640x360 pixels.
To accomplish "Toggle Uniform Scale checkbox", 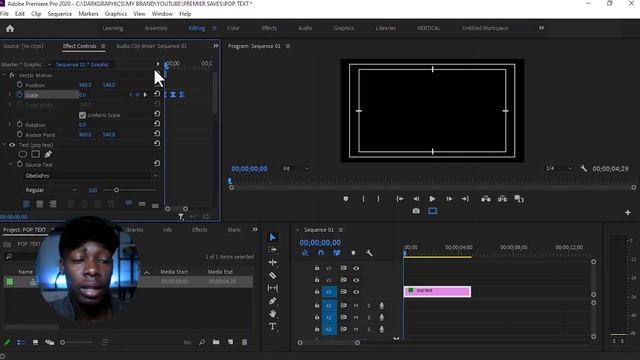I will pyautogui.click(x=82, y=115).
